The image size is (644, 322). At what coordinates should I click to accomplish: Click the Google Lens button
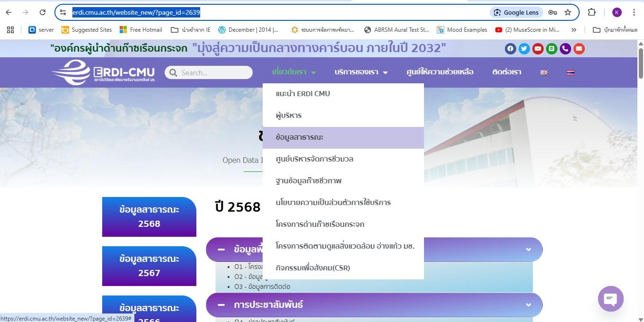[x=516, y=12]
